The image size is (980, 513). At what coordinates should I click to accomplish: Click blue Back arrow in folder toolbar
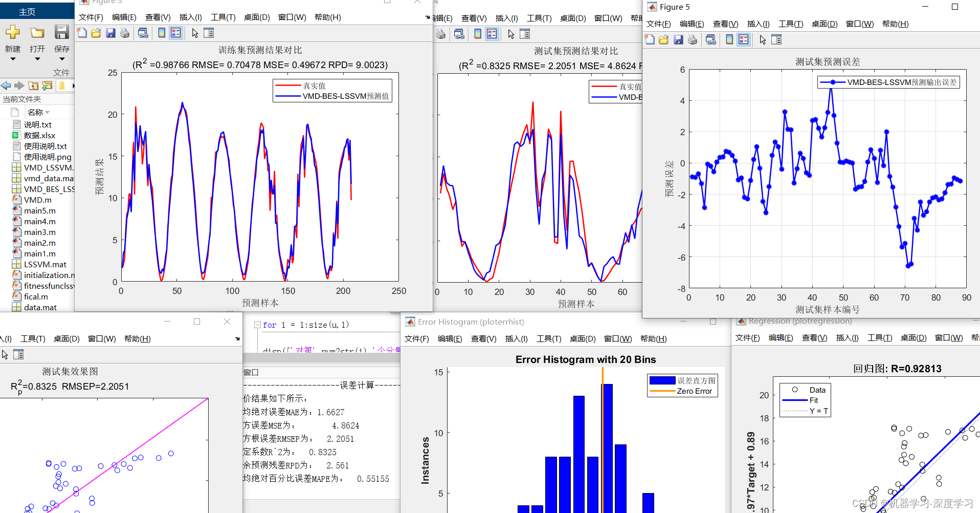[6, 85]
